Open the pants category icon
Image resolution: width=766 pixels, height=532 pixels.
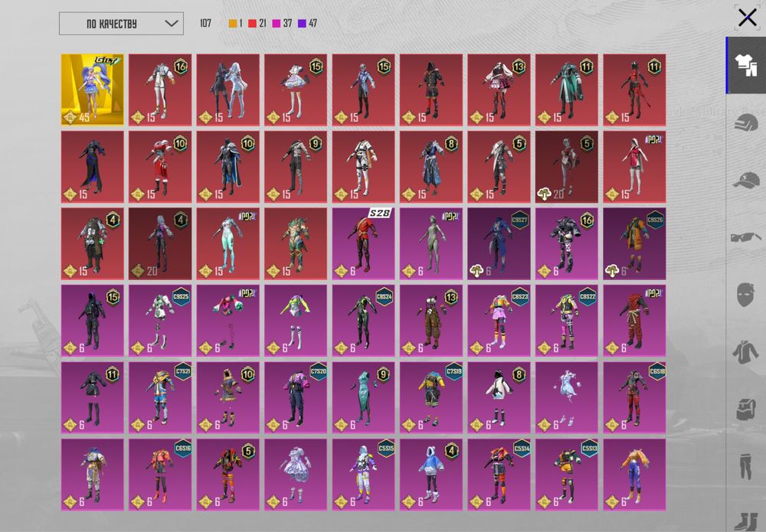[x=745, y=466]
